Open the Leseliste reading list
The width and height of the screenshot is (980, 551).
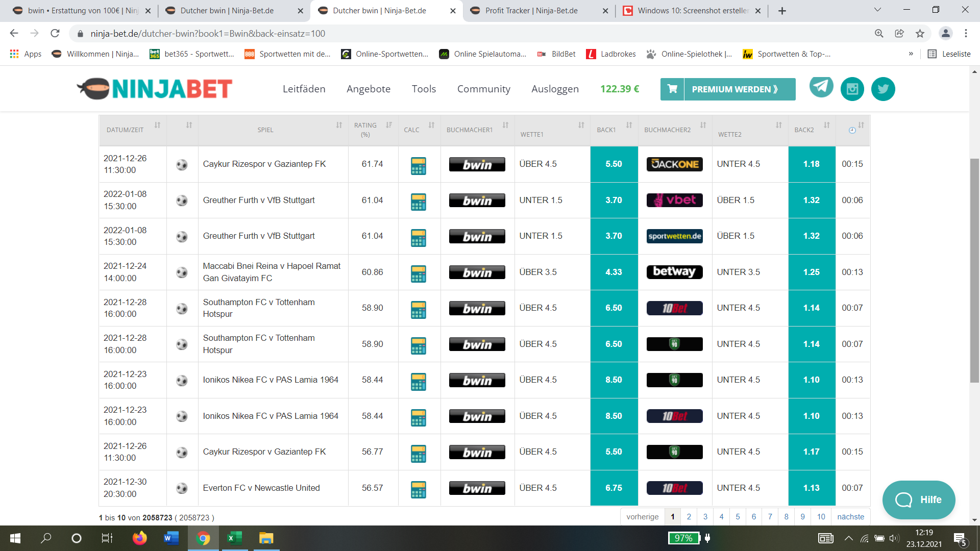[949, 54]
